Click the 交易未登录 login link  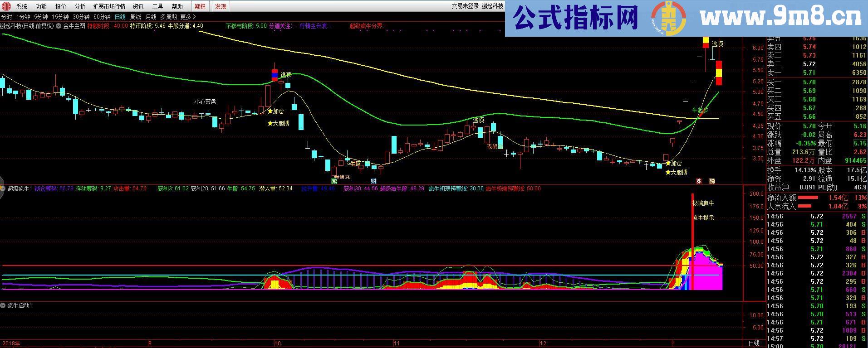(465, 6)
